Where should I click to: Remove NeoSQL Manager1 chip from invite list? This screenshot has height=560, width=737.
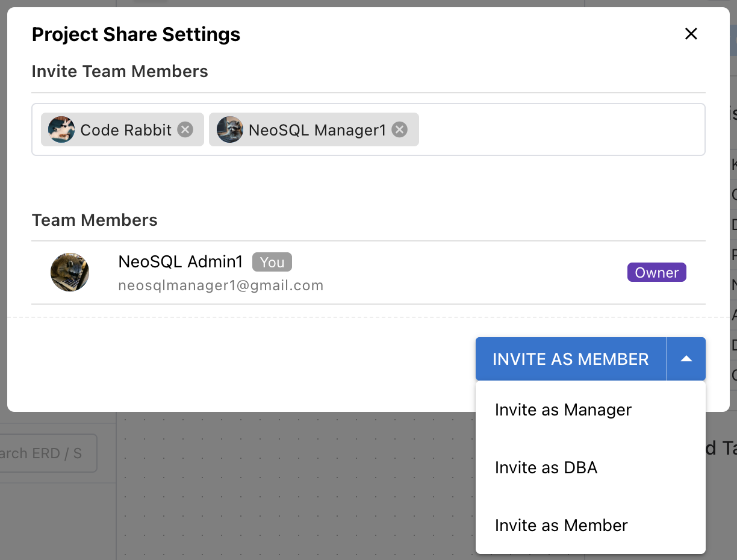pyautogui.click(x=399, y=129)
